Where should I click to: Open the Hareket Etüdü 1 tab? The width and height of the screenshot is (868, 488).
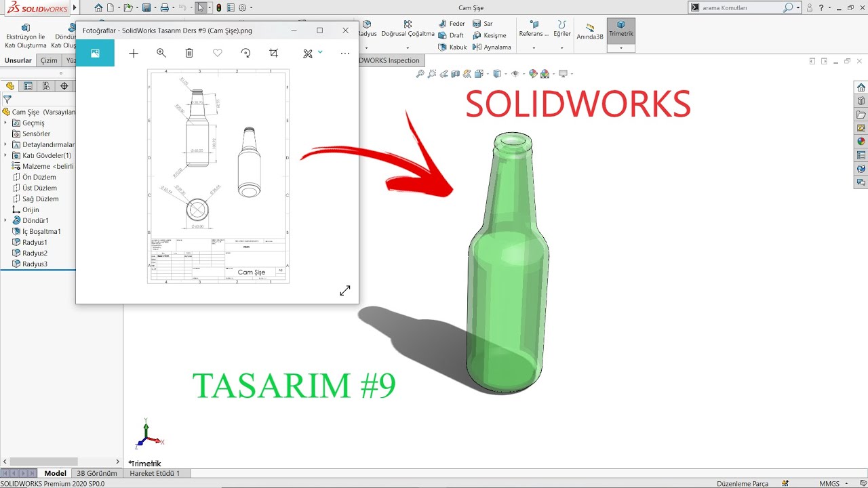(155, 473)
